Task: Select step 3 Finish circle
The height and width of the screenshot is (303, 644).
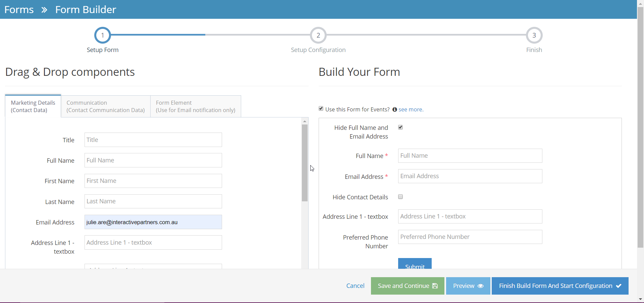Action: point(534,35)
